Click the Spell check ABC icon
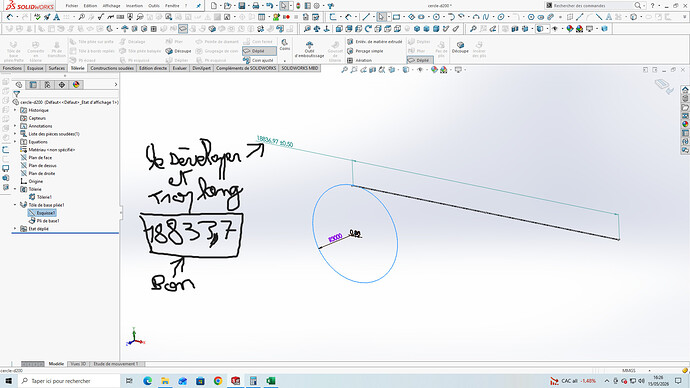Image resolution: width=690 pixels, height=388 pixels. coord(37,17)
